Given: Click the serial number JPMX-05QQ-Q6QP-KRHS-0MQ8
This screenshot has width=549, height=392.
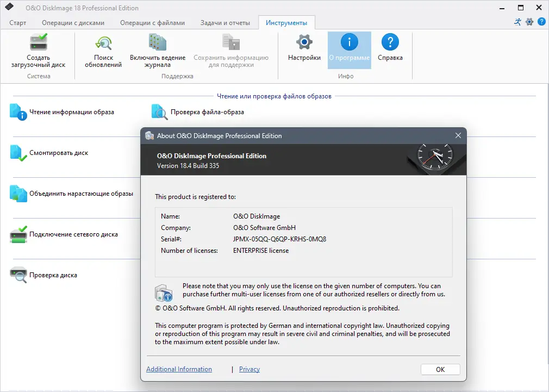Looking at the screenshot, I should pos(280,239).
